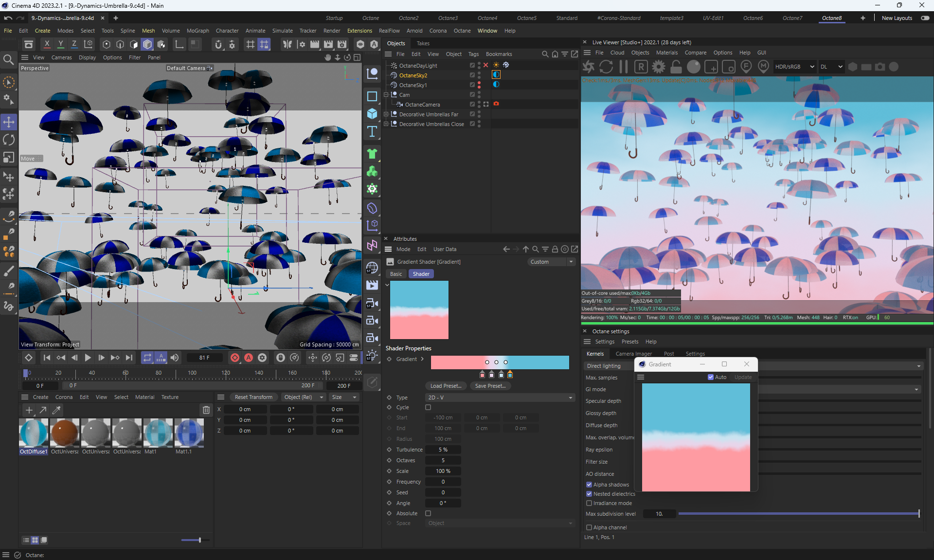Expand the Decorative Umbrellas Far object
Screen dimensions: 934x560
click(386, 114)
